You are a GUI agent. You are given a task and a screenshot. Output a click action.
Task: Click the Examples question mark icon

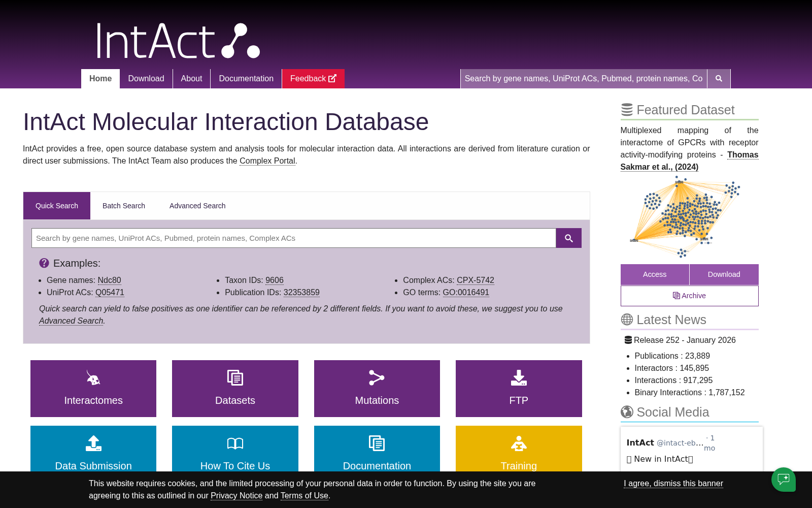(44, 263)
